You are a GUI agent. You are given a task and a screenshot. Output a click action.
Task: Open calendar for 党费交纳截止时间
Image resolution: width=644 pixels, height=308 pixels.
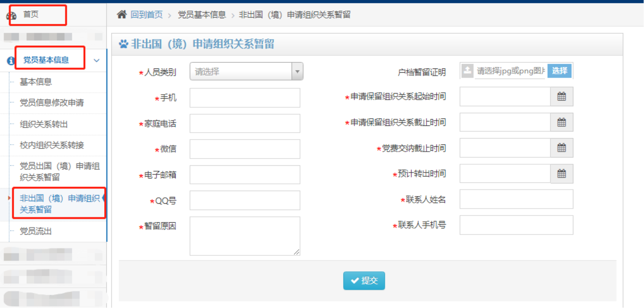click(561, 148)
